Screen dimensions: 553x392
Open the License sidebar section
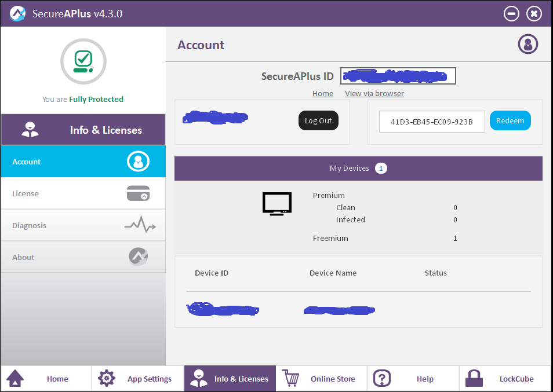(x=83, y=193)
